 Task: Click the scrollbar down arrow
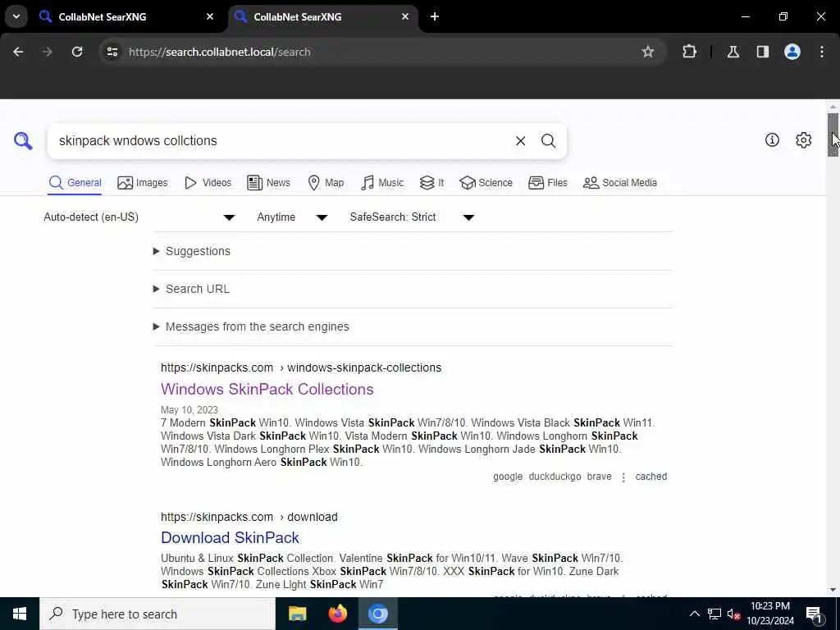(x=833, y=590)
